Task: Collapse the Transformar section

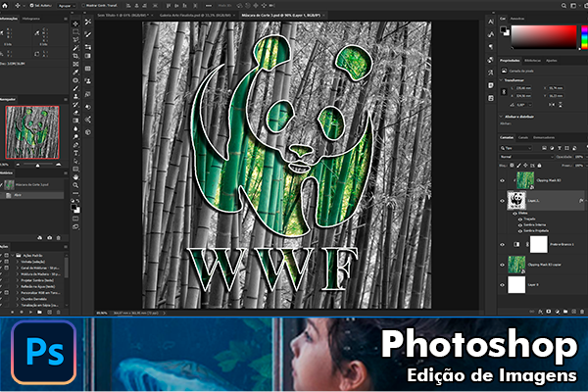Action: click(x=502, y=80)
